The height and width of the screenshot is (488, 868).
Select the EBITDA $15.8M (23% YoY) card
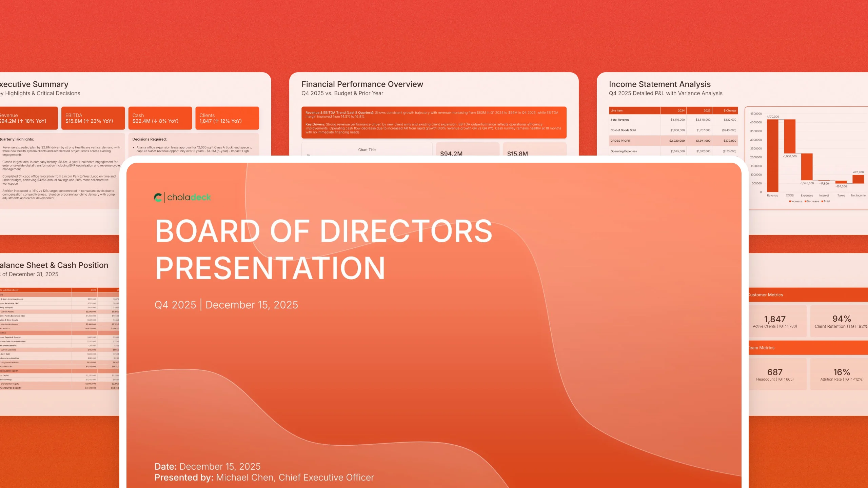(x=93, y=118)
